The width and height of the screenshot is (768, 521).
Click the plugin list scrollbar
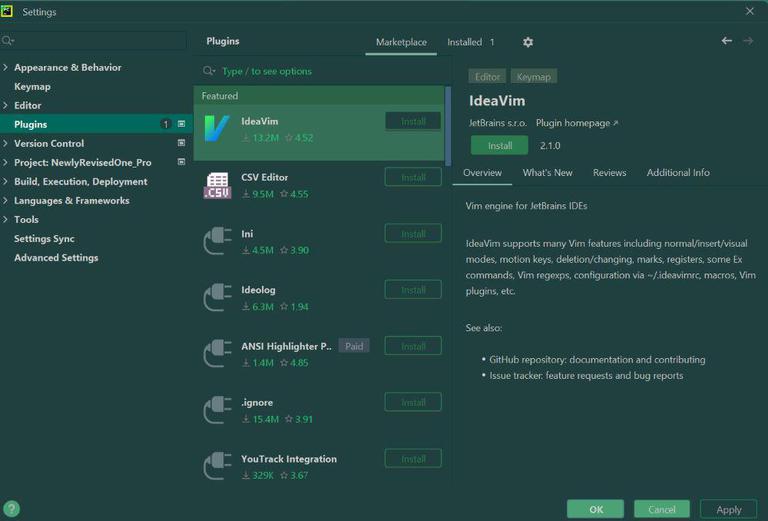pyautogui.click(x=448, y=126)
